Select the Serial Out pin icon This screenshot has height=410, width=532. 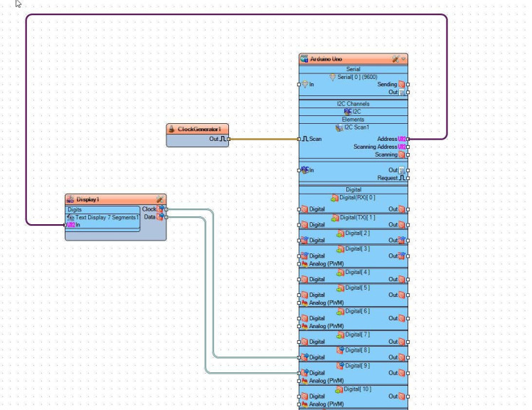pos(402,92)
